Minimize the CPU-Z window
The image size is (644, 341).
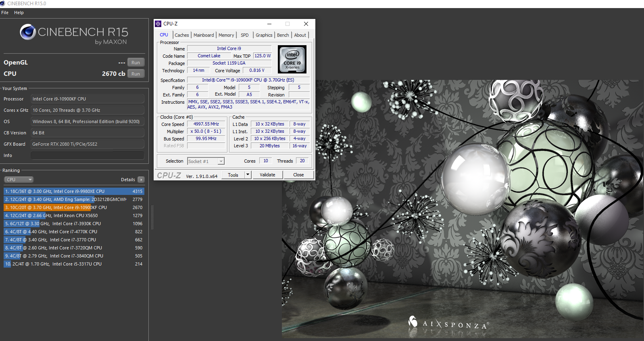269,24
